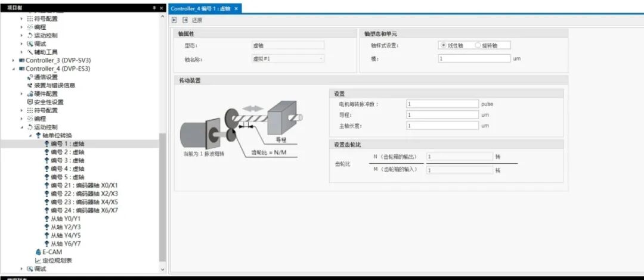
Task: Click the 运动控制 icon under Controller_4
Action: pos(30,127)
